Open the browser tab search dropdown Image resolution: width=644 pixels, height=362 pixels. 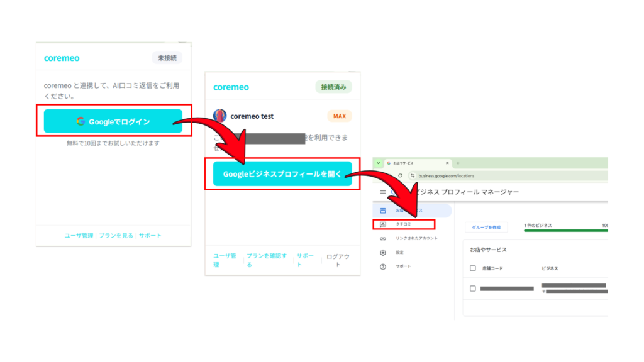coord(378,163)
